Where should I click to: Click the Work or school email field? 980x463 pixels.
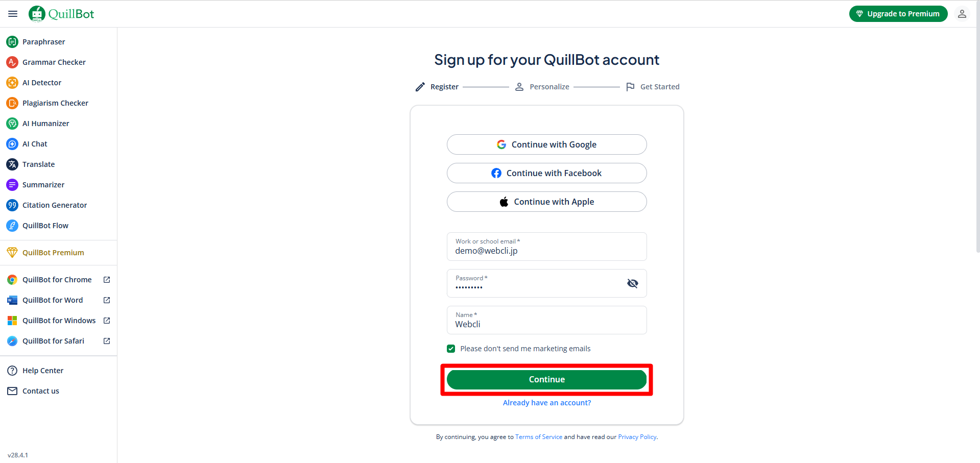pos(546,247)
